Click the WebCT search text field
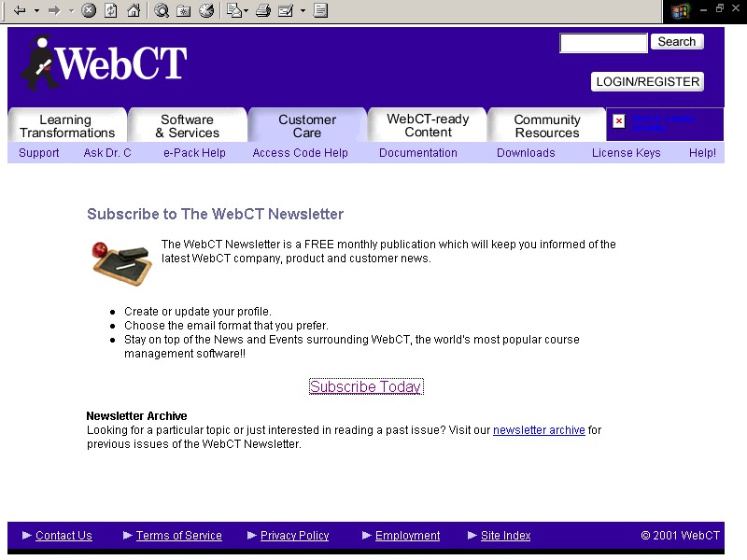747x560 pixels. (x=602, y=43)
